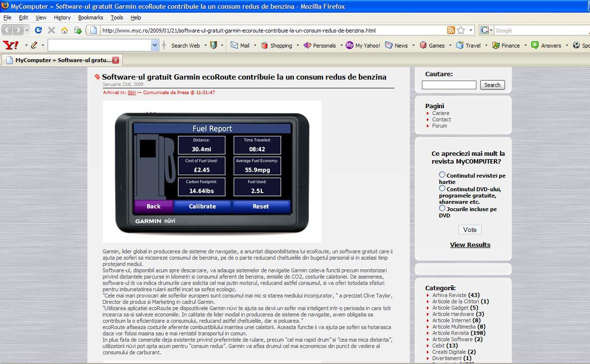Click the Yahoo! logo in toolbar
This screenshot has width=590, height=364.
[11, 45]
